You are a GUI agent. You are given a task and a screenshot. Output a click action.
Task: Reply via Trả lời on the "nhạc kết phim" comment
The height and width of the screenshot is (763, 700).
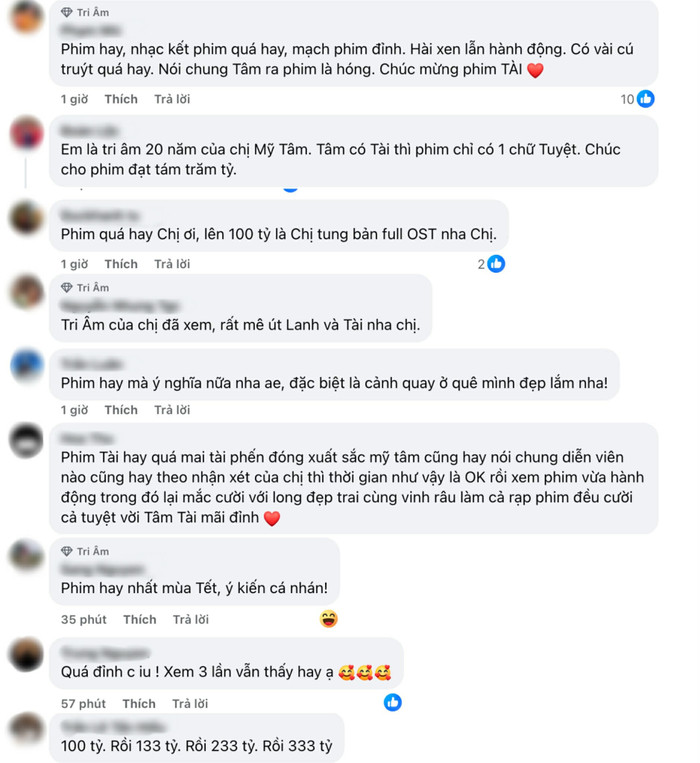coord(172,99)
